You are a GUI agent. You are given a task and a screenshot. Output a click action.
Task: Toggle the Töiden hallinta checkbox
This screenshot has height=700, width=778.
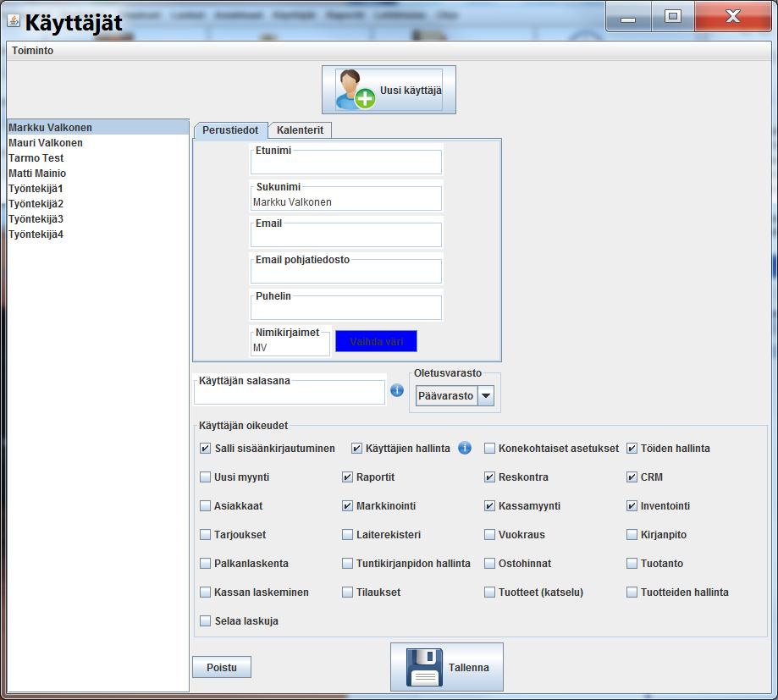point(632,449)
